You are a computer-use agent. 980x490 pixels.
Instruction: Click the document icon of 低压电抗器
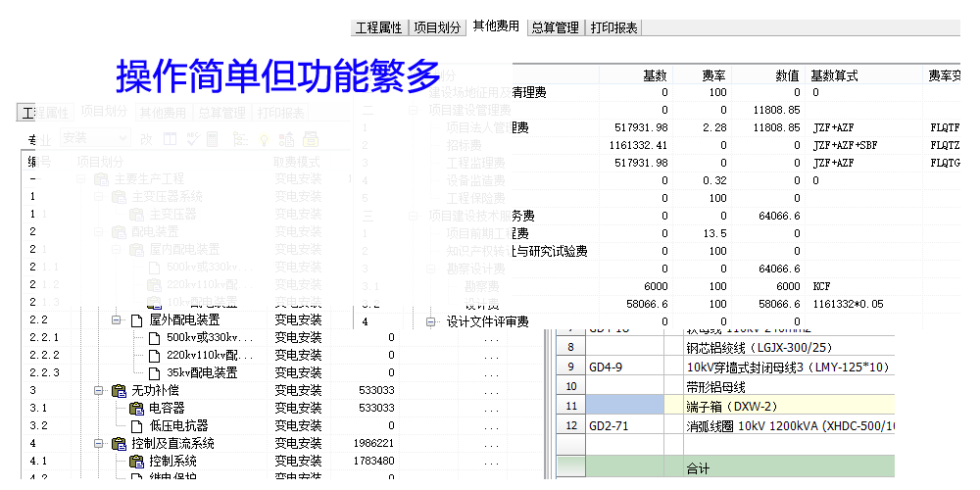point(137,426)
